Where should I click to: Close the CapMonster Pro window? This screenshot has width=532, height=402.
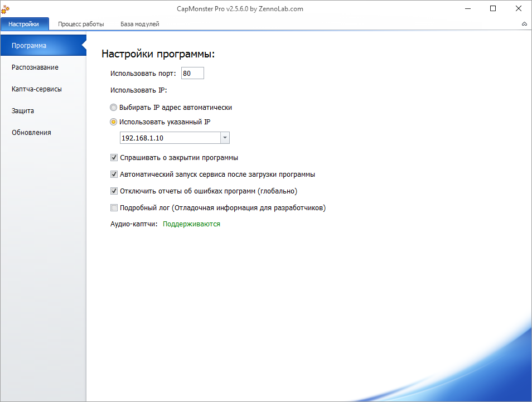coord(519,8)
